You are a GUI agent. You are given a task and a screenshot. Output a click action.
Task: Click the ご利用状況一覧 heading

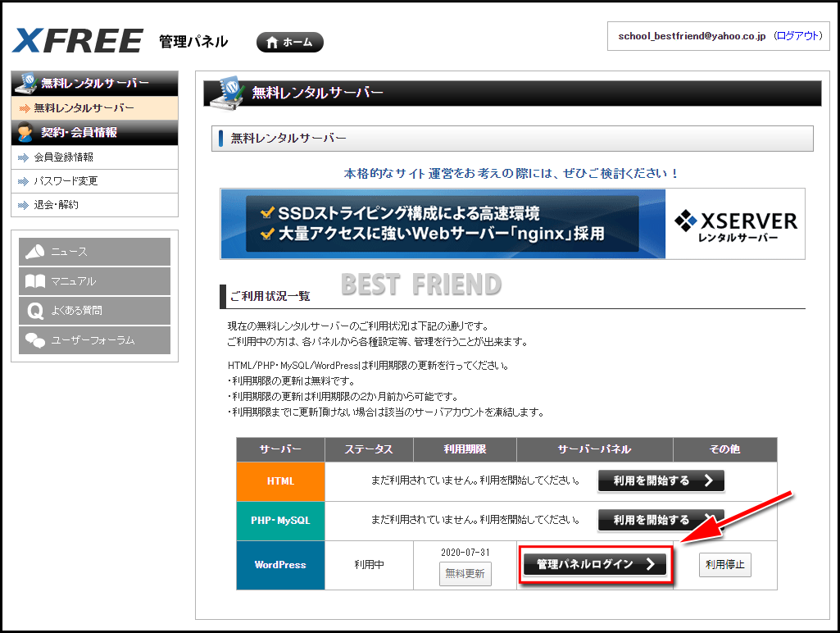click(270, 296)
